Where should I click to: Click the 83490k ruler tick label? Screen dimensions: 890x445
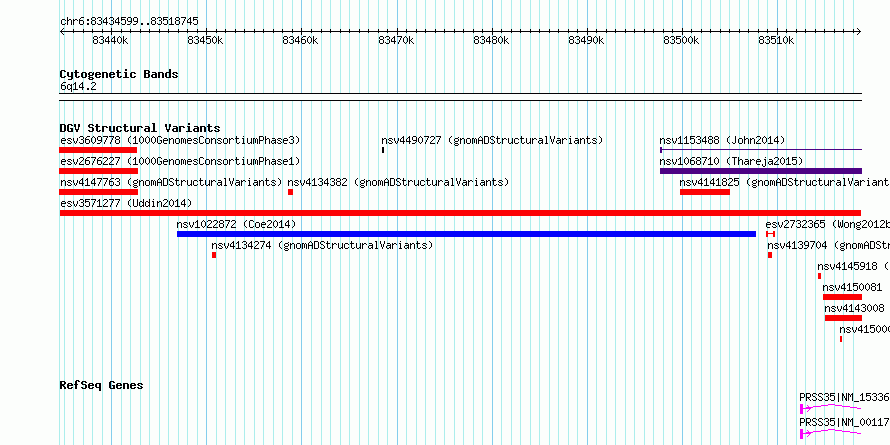point(586,41)
